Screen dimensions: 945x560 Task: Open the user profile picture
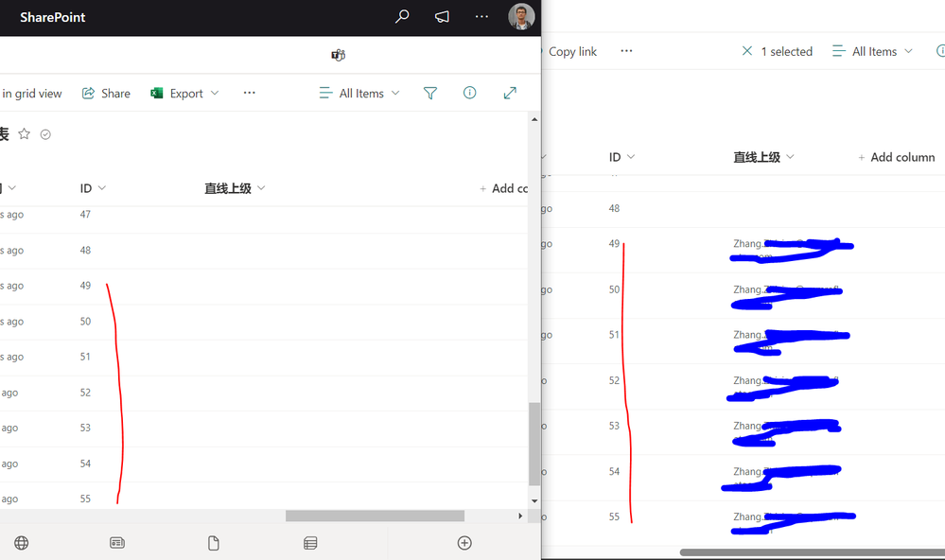[x=521, y=17]
